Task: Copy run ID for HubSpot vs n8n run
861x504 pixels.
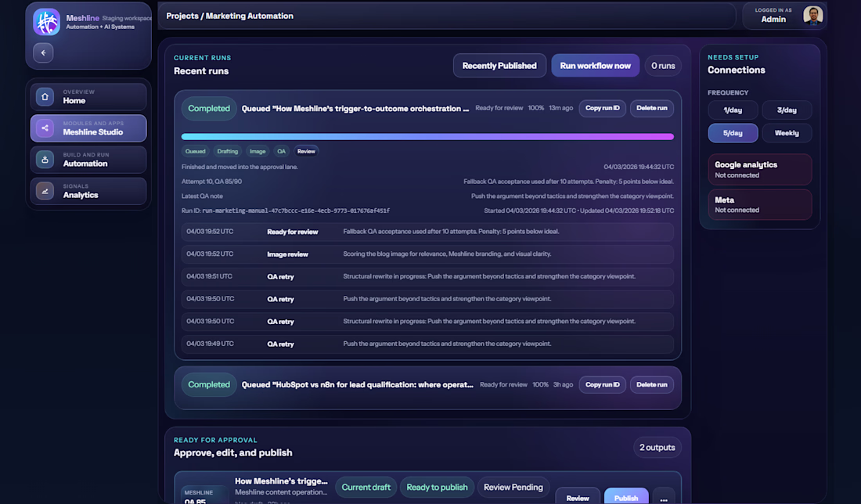Action: point(602,384)
